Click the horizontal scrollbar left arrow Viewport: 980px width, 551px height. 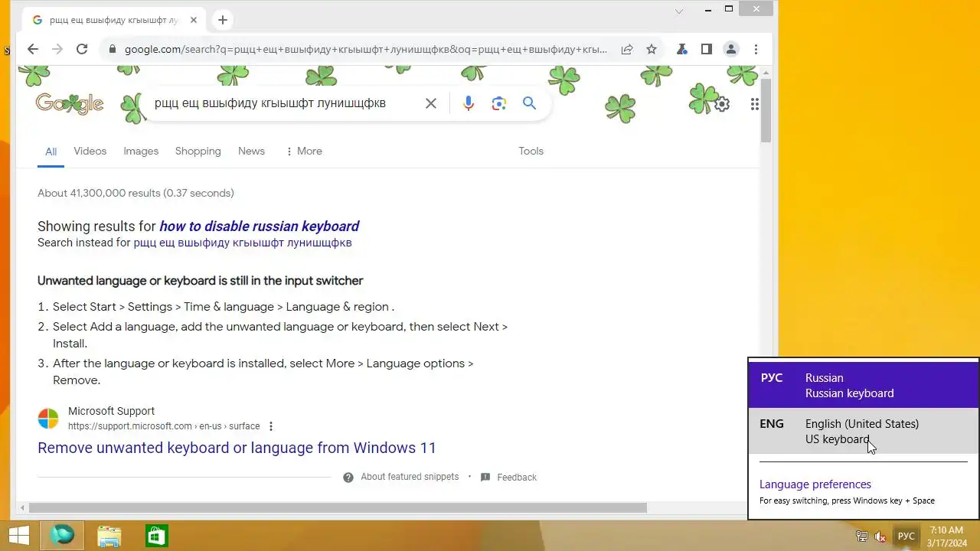pyautogui.click(x=23, y=507)
